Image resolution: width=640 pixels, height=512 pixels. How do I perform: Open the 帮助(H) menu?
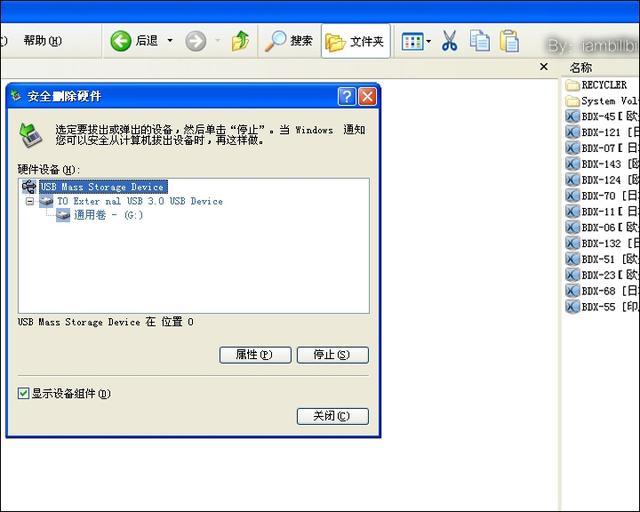coord(42,41)
